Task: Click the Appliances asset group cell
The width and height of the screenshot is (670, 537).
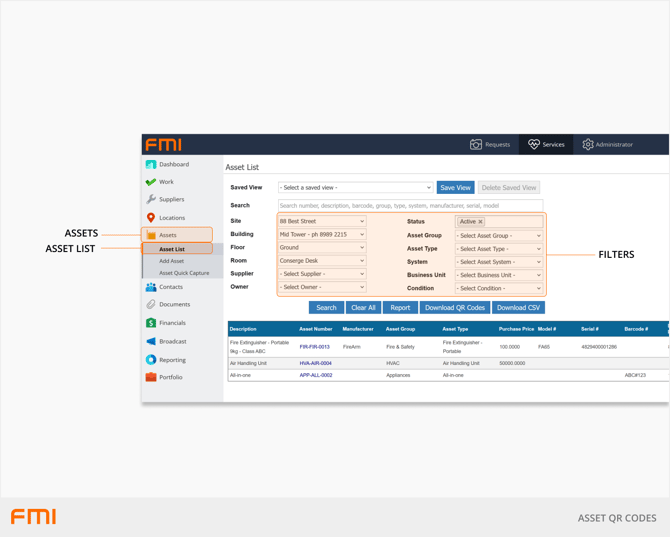Action: tap(398, 375)
